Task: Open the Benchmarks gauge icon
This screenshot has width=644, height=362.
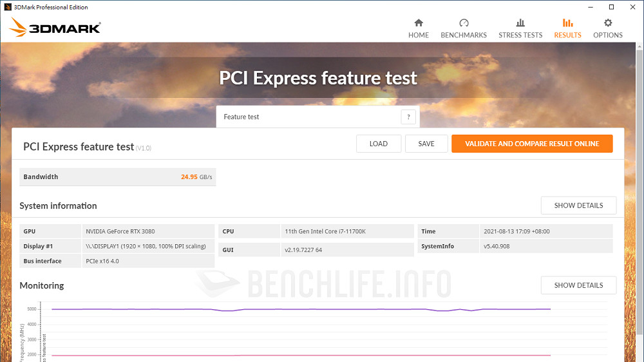Action: (464, 23)
